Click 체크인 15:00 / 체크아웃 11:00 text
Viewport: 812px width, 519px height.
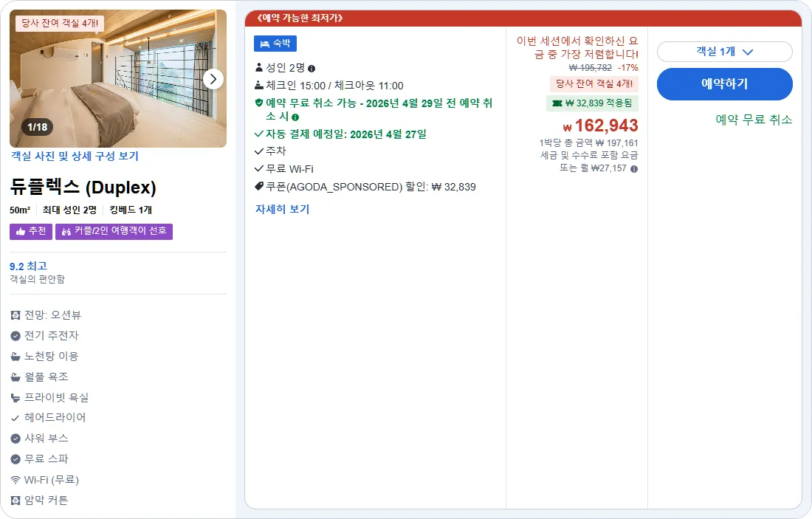click(334, 86)
